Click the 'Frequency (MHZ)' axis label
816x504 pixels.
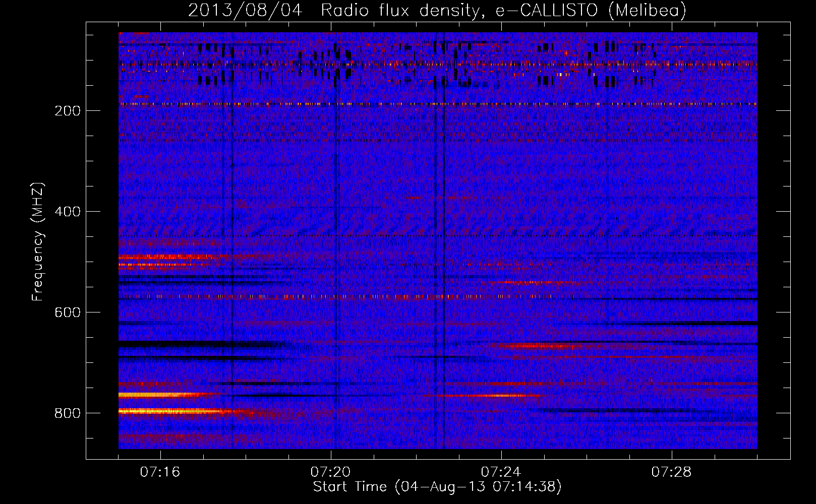pos(38,242)
